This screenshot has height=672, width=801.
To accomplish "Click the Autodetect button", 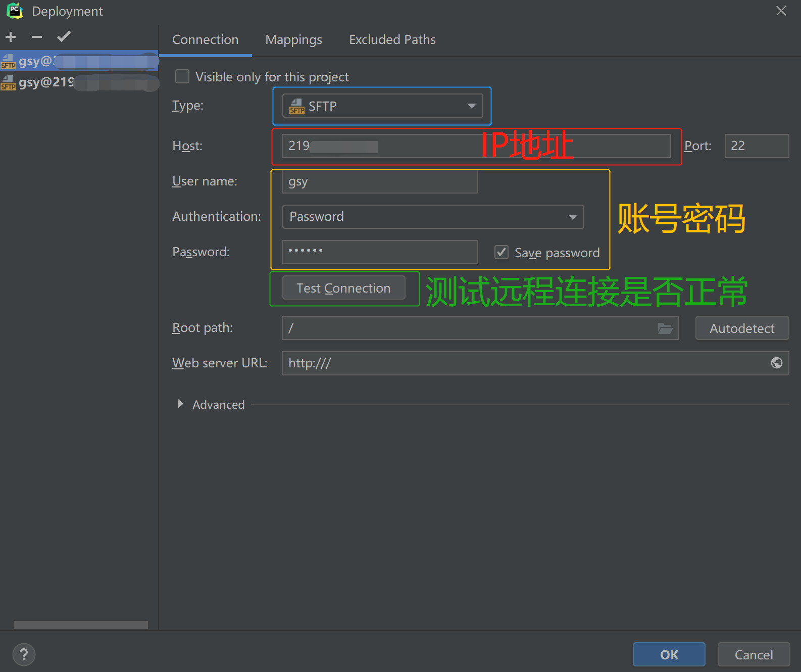I will pyautogui.click(x=742, y=328).
